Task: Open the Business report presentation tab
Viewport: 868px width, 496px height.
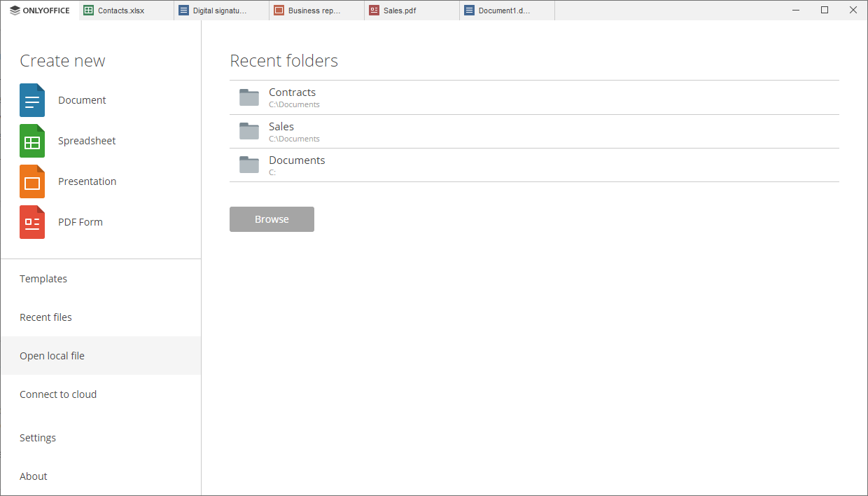Action: coord(316,11)
